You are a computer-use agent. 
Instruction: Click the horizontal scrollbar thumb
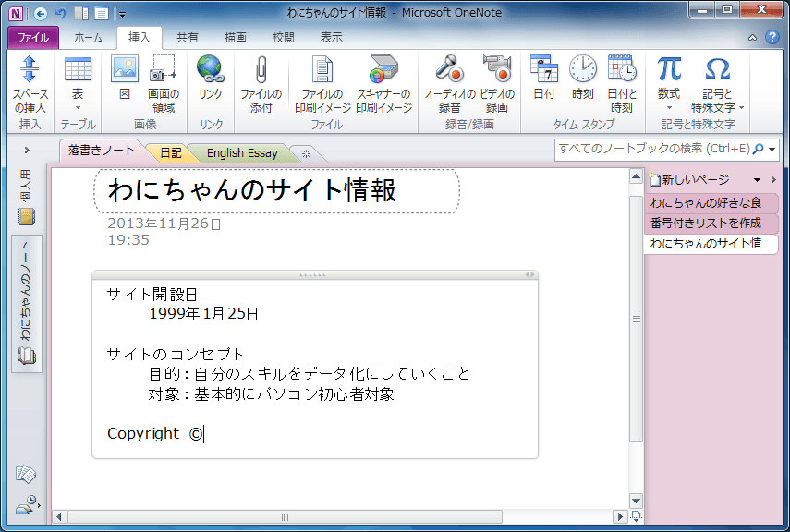[x=285, y=517]
